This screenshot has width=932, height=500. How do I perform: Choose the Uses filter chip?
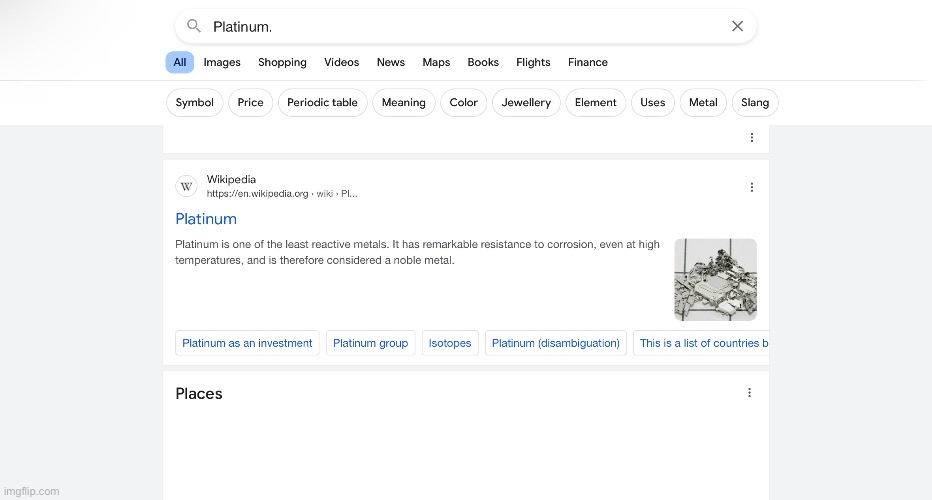pos(653,102)
